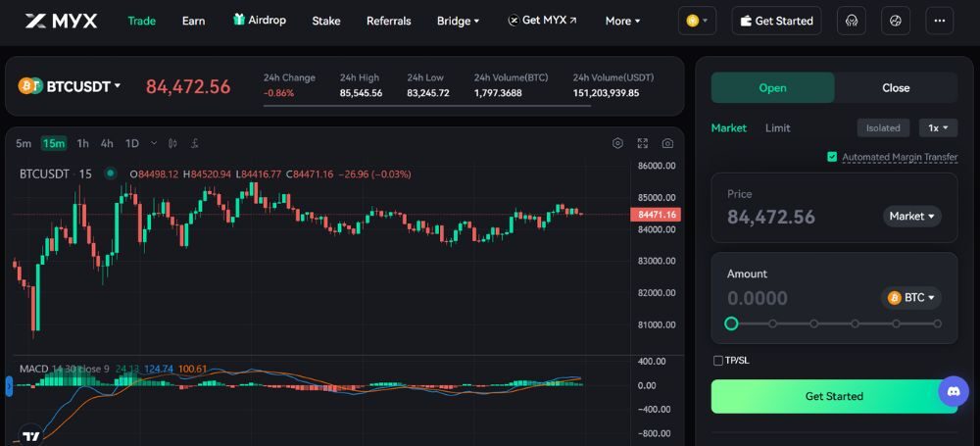980x446 pixels.
Task: Expand more timeframes chevron after 1D
Action: (x=154, y=143)
